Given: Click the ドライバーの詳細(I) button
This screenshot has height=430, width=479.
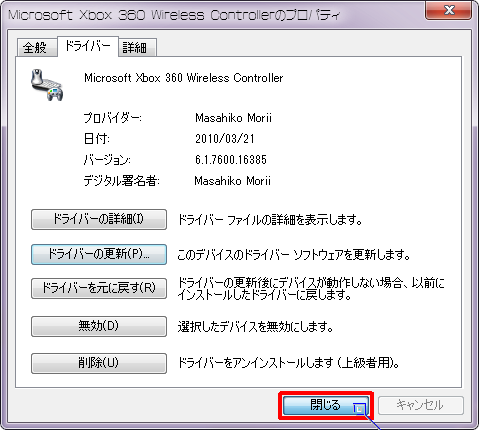Looking at the screenshot, I should click(x=99, y=219).
